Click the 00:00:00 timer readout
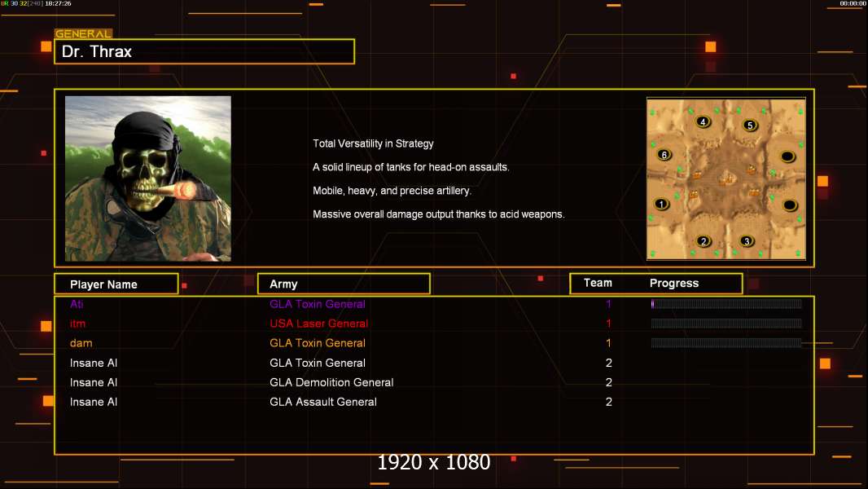Viewport: 868px width, 489px height. point(853,3)
